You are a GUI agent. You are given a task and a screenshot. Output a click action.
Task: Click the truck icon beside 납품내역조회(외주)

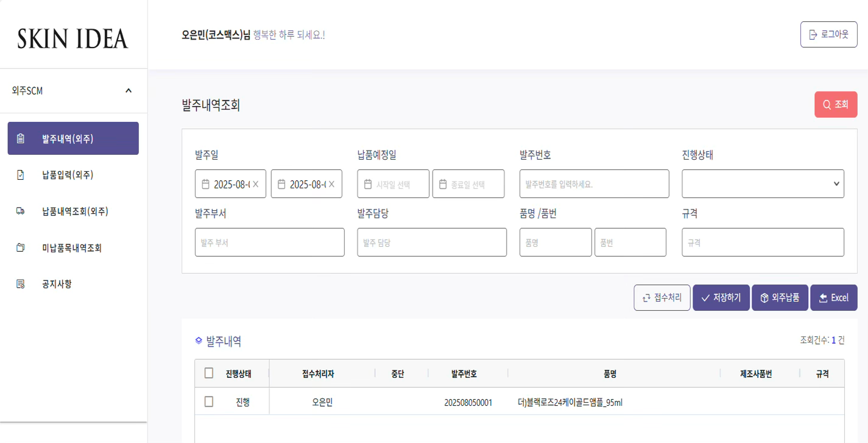[x=21, y=211]
